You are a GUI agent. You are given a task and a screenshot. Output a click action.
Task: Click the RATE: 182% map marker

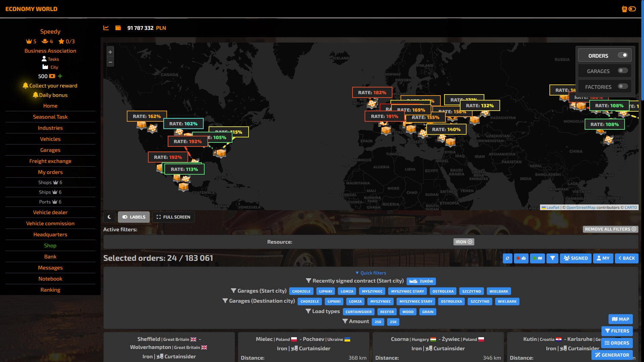[x=372, y=93]
